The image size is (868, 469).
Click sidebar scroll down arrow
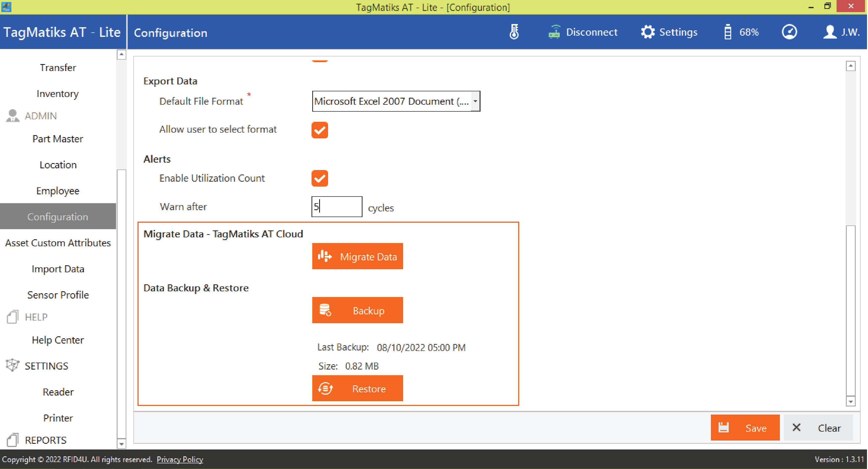pyautogui.click(x=121, y=444)
